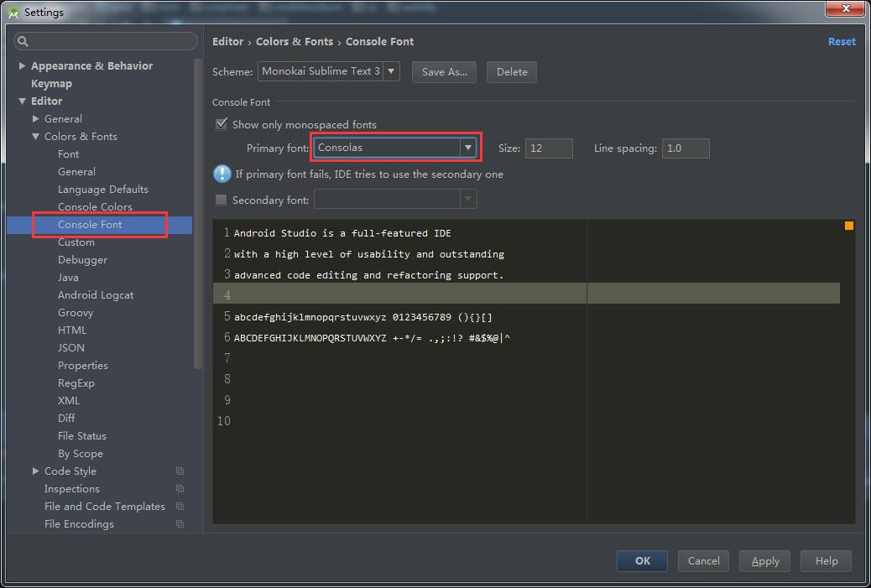
Task: Click inside the font Size field
Action: click(548, 148)
